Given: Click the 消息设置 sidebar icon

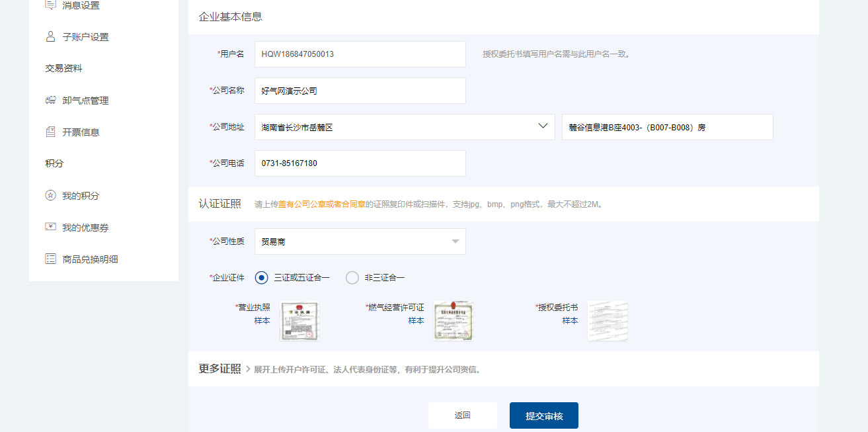Looking at the screenshot, I should [x=50, y=5].
